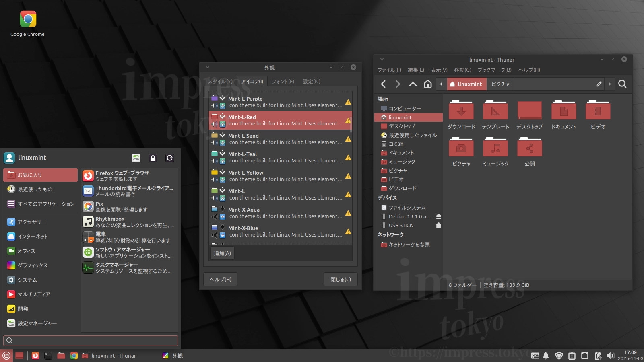Click the warning icon on the Mint-L-Teal row
The width and height of the screenshot is (644, 362).
348,158
